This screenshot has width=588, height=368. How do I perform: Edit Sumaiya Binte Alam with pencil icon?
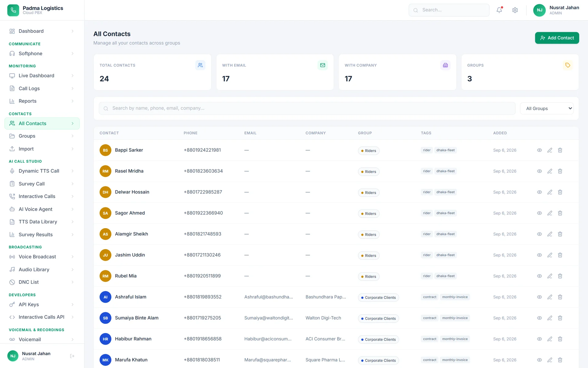pos(550,318)
